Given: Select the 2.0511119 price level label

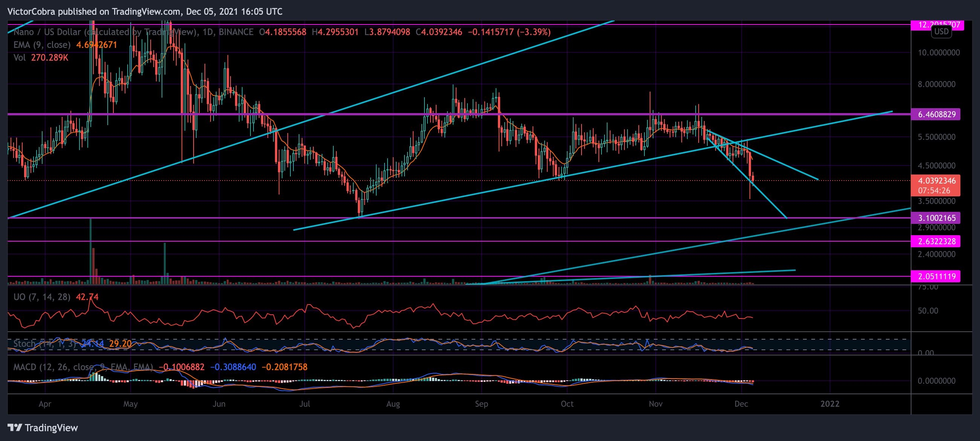Looking at the screenshot, I should pos(936,276).
